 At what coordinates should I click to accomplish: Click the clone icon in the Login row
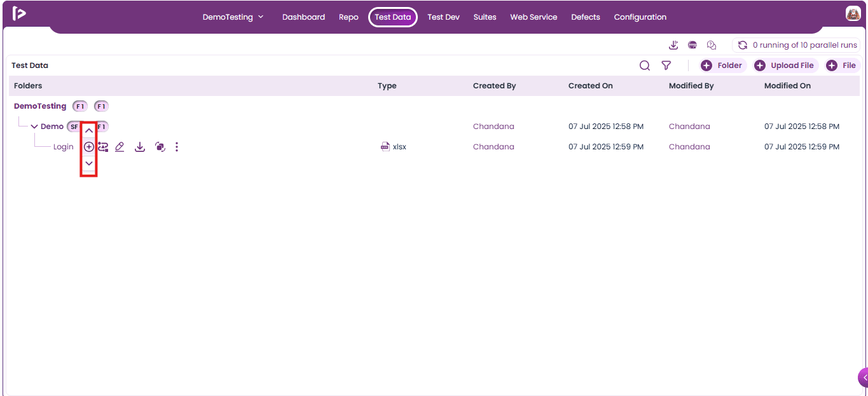pyautogui.click(x=160, y=147)
